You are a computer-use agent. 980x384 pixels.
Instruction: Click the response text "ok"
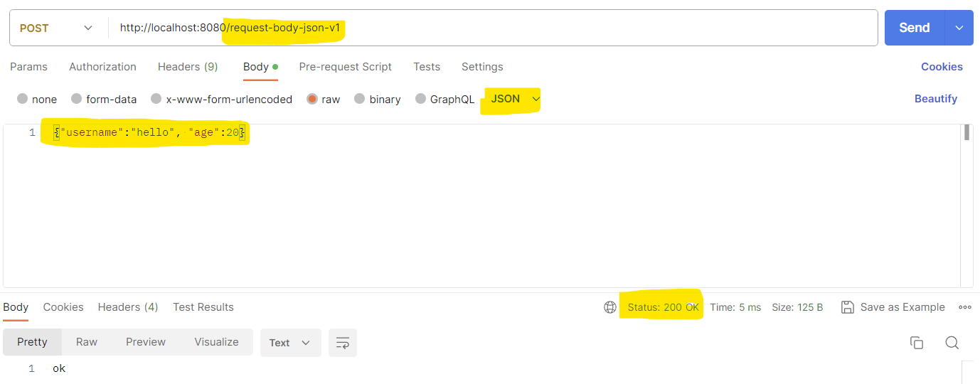[x=59, y=368]
